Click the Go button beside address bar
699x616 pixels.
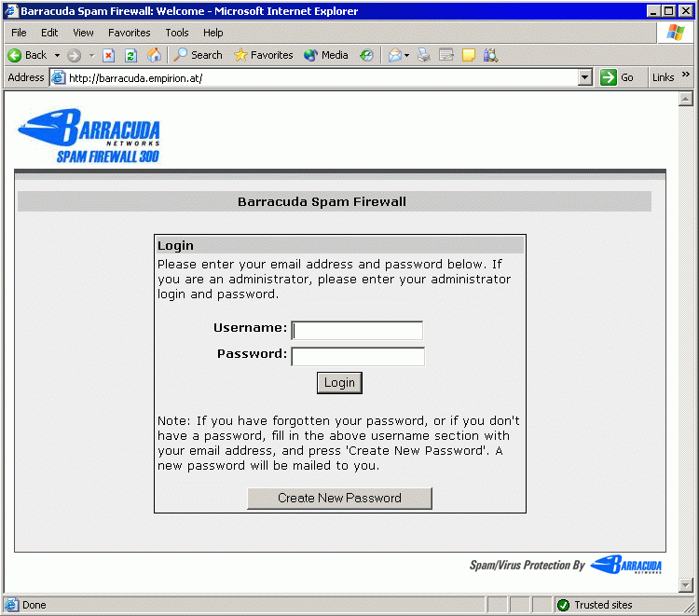point(617,77)
